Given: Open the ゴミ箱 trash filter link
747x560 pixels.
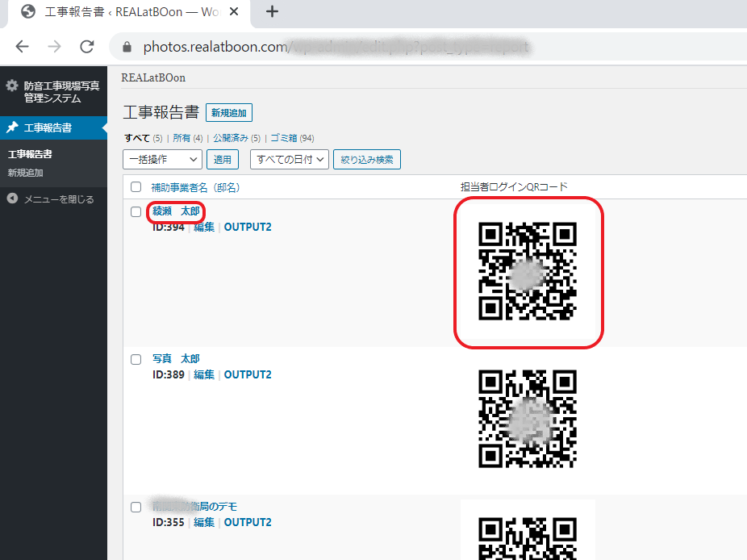Looking at the screenshot, I should pos(284,138).
